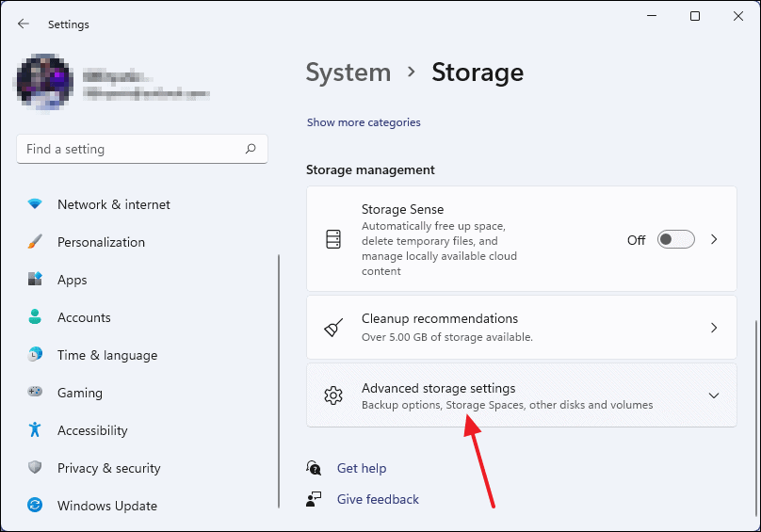This screenshot has height=532, width=761.
Task: Click the Windows Update sync icon
Action: pos(35,506)
